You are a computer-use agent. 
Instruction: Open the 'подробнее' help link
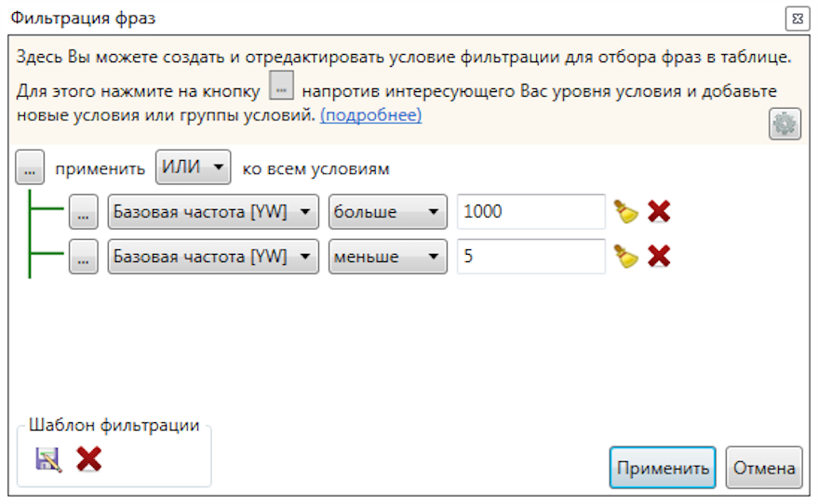click(x=370, y=115)
